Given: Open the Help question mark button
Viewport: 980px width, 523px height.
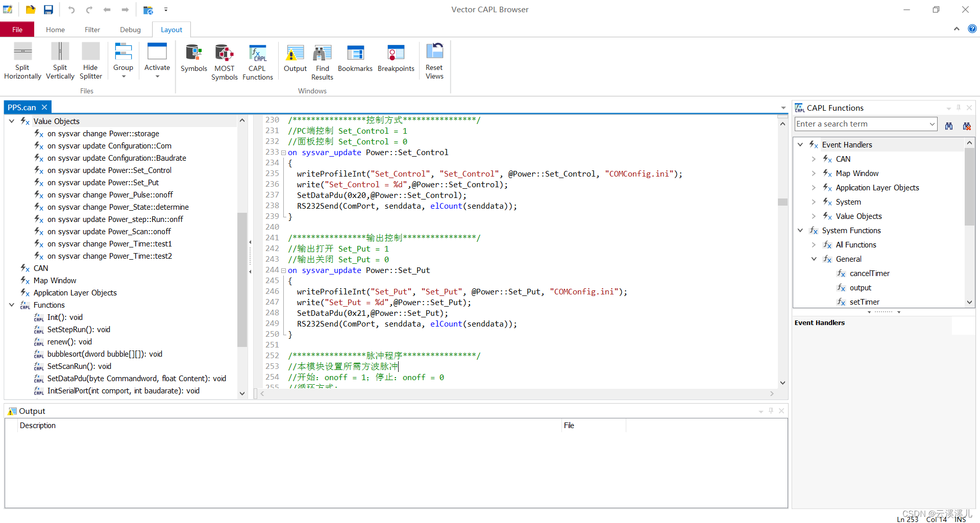Looking at the screenshot, I should (972, 29).
